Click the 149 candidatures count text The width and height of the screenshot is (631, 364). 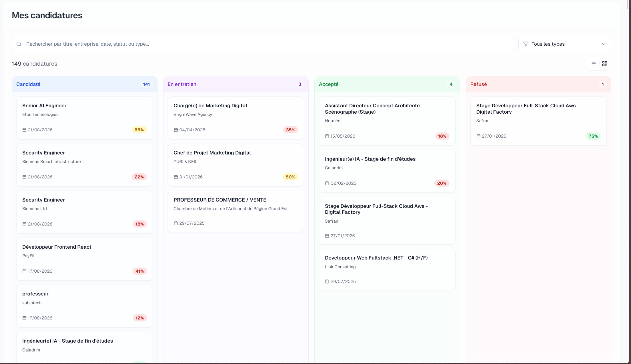tap(35, 64)
